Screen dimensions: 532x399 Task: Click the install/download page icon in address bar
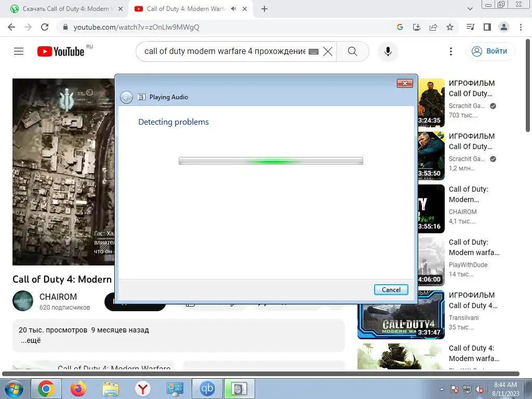point(416,27)
